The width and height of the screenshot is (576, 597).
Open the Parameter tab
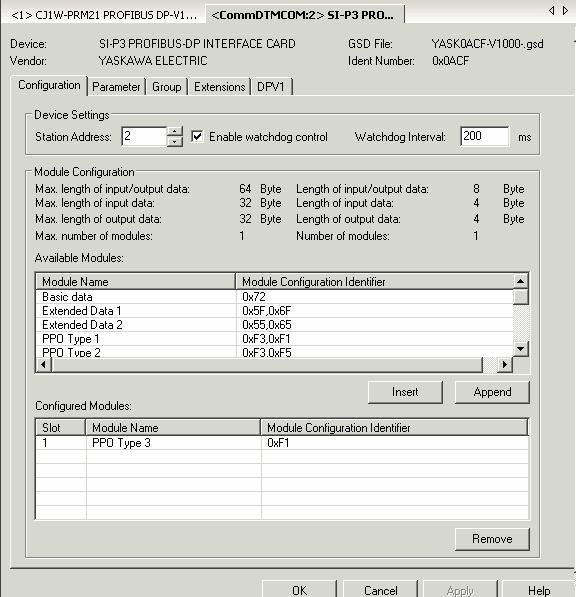click(x=116, y=87)
